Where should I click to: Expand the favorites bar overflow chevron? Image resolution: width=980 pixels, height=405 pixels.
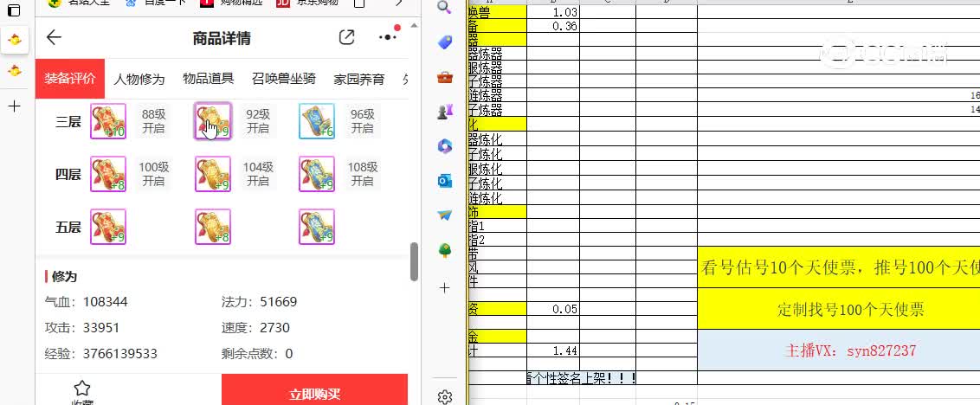click(x=399, y=3)
